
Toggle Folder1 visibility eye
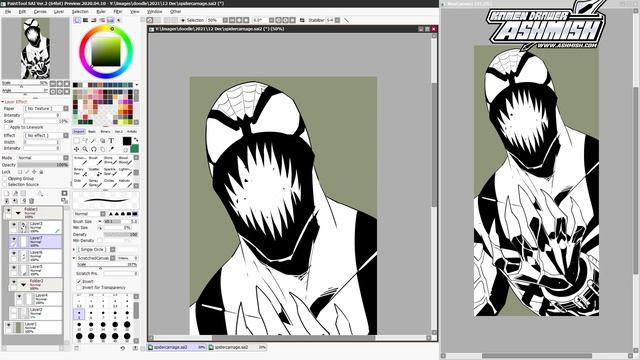click(x=8, y=210)
